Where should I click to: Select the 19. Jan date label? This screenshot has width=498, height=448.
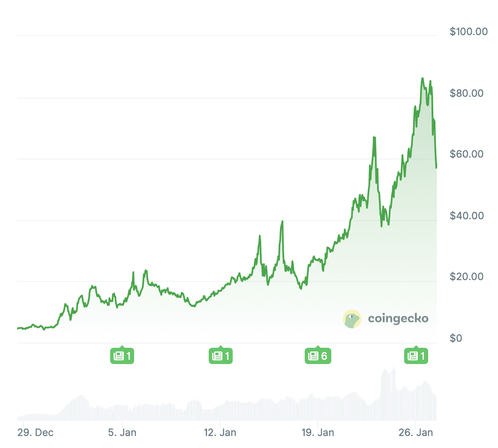click(318, 433)
